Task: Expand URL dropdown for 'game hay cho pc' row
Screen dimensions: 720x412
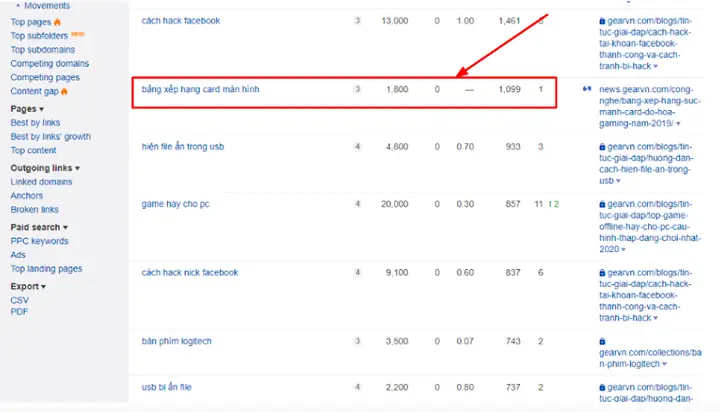Action: tap(623, 250)
